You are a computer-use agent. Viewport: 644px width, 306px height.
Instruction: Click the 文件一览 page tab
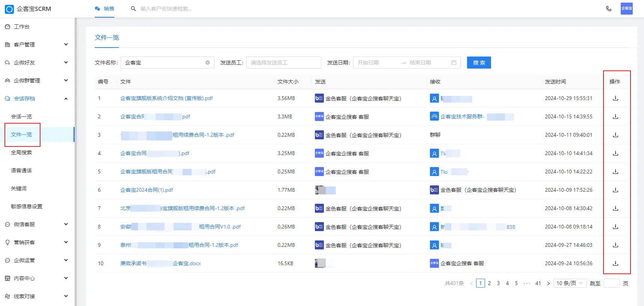pyautogui.click(x=107, y=37)
